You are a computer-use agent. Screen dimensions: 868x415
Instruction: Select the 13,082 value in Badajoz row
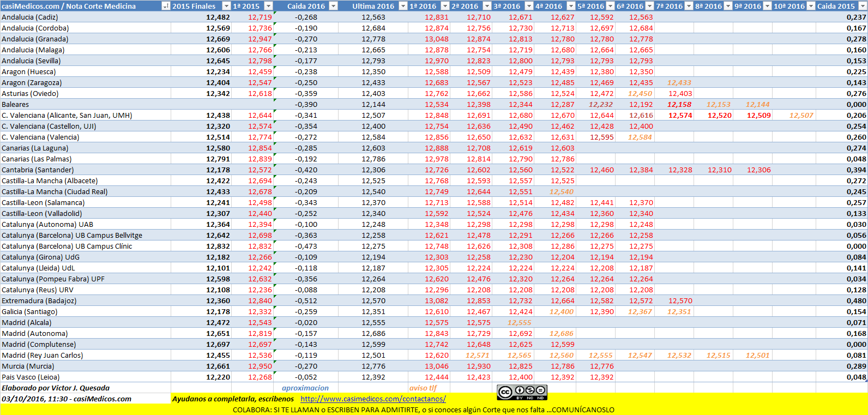point(437,300)
